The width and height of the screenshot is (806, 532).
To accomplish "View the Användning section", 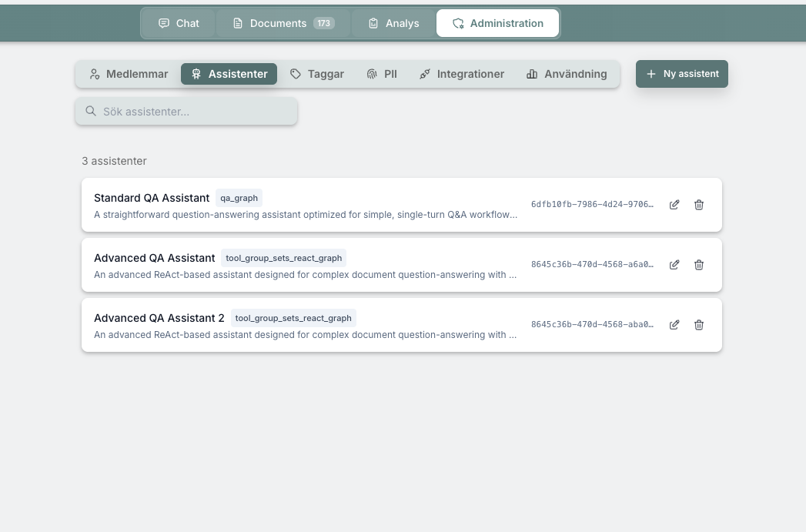I will click(567, 74).
